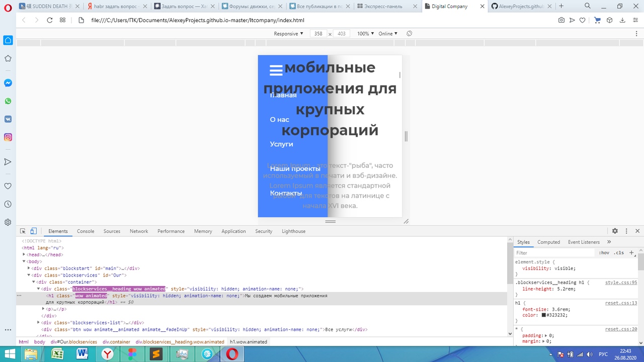
Task: Click the Услуги menu link
Action: point(281,144)
